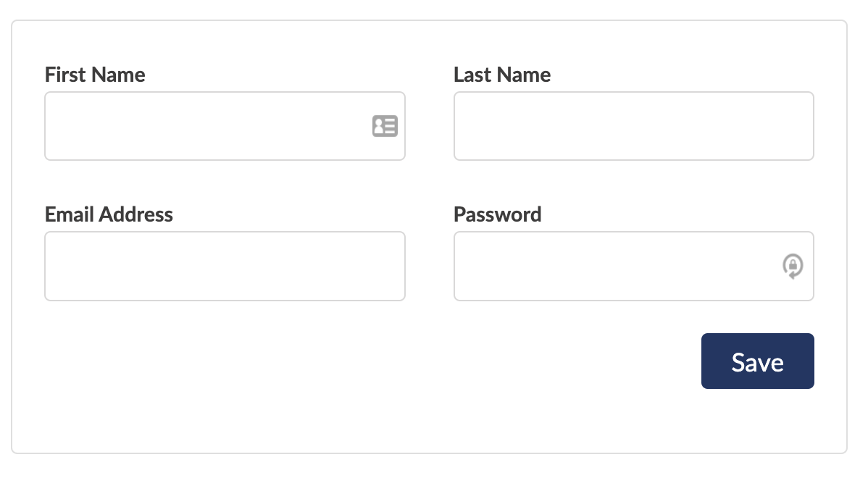Click the Last Name label
The image size is (868, 478).
point(502,75)
